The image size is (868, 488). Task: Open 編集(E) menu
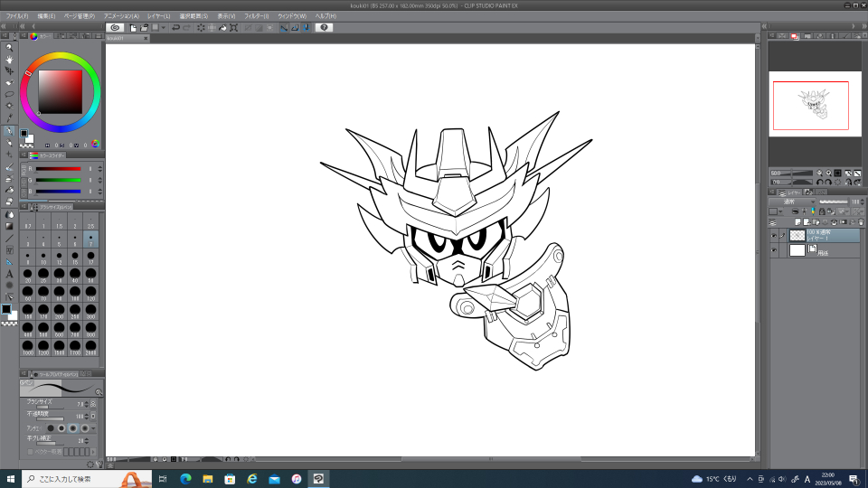pos(46,16)
